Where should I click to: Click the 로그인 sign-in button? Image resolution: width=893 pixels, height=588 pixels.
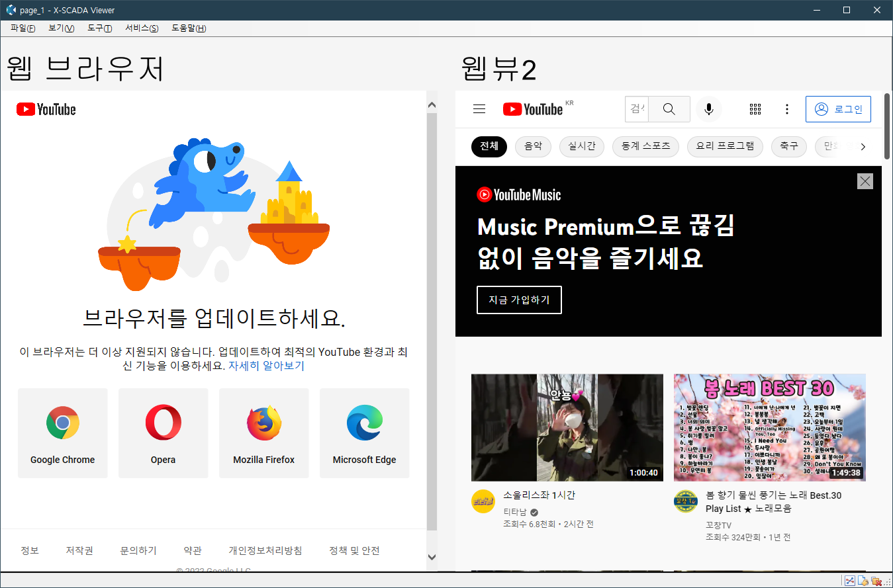point(838,109)
